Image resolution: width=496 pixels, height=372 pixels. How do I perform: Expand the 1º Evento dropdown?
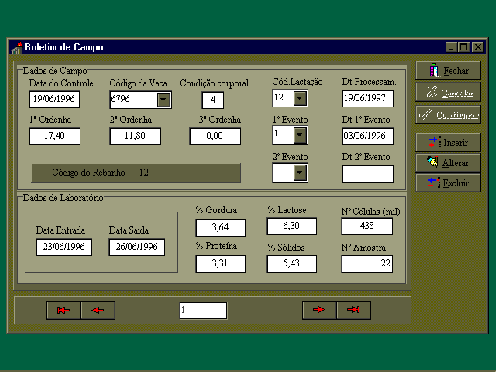[x=300, y=135]
